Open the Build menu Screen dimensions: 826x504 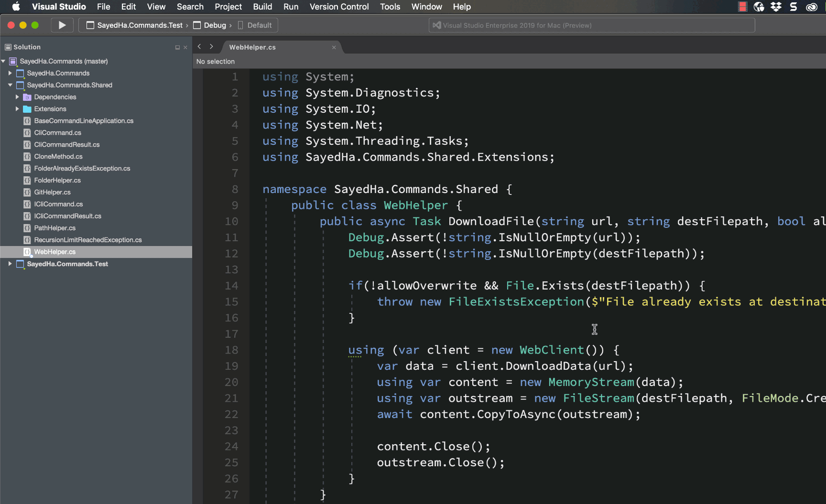coord(262,7)
